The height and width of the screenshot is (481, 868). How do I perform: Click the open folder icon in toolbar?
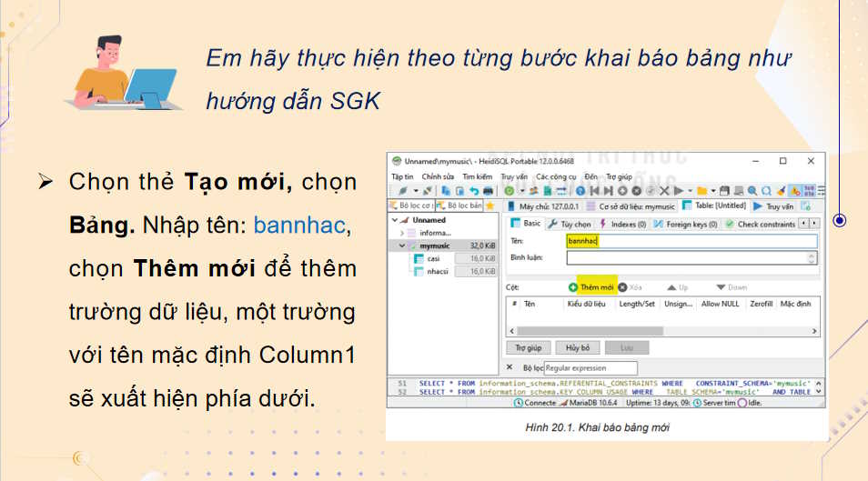701,191
